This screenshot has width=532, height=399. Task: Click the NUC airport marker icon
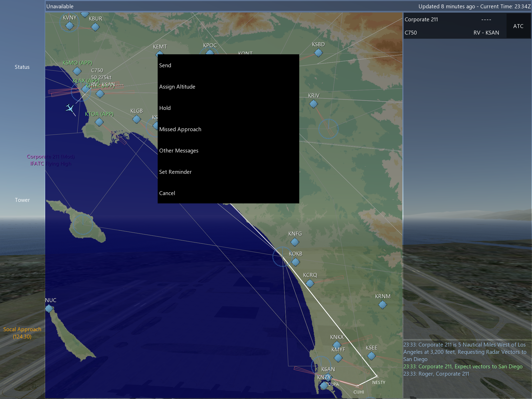click(49, 309)
